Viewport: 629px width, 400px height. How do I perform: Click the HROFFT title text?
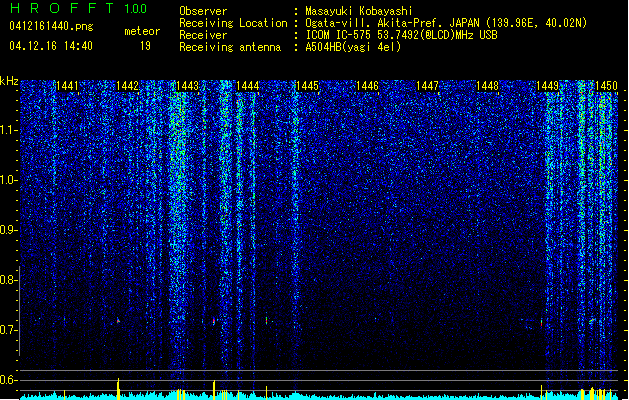click(x=62, y=8)
